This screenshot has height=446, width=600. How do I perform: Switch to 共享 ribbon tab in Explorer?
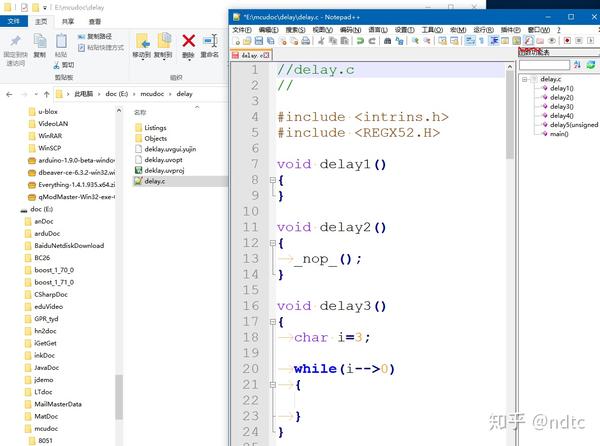(68, 21)
